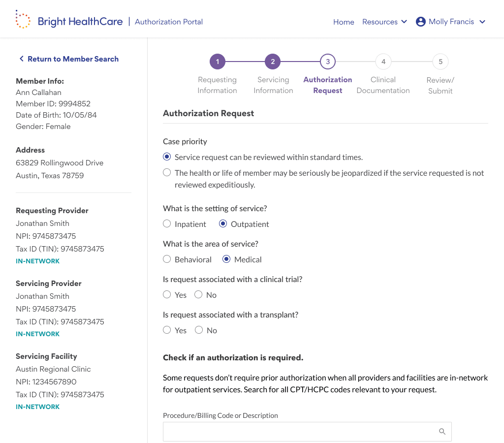Select step 4 circle for Clinical Documentation
The height and width of the screenshot is (443, 504).
383,62
